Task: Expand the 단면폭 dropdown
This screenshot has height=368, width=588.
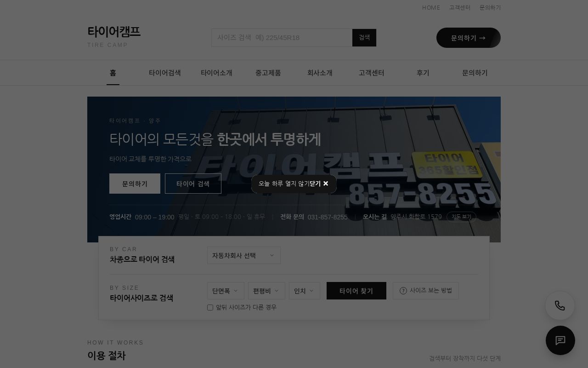Action: [226, 291]
